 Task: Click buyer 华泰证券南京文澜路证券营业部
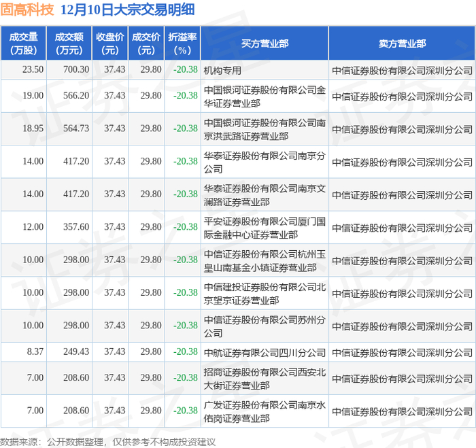tap(265, 195)
